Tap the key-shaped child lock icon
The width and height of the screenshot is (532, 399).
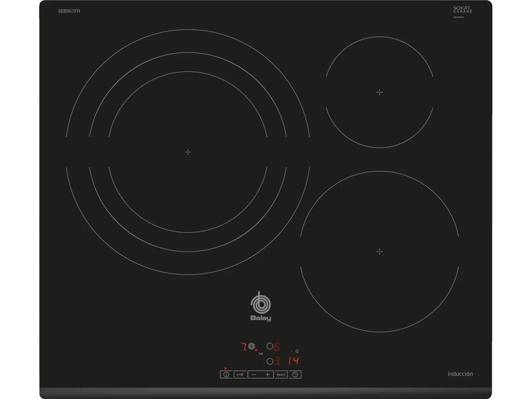[x=240, y=374]
